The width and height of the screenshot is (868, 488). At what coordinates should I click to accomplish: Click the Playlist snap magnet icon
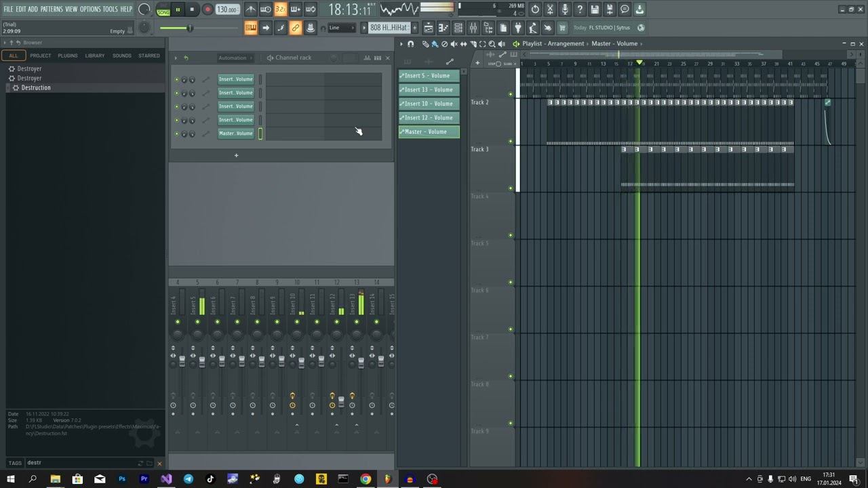click(410, 43)
